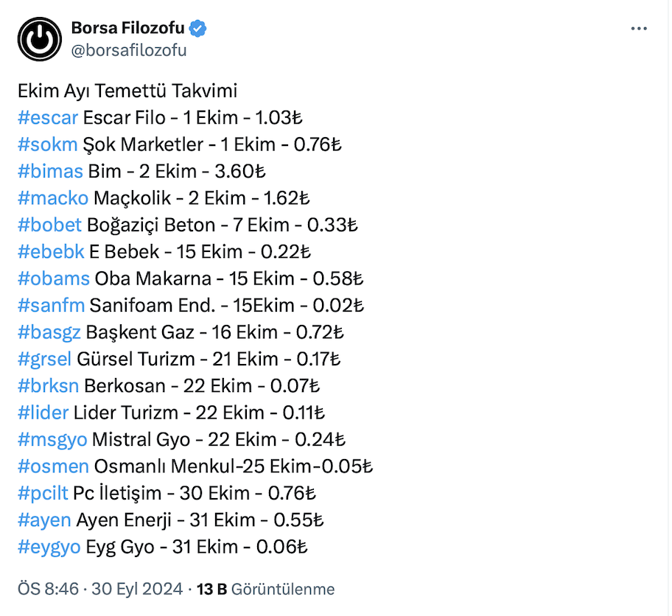Image resolution: width=672 pixels, height=616 pixels.
Task: Click the Borsa Filozofu display name
Action: pyautogui.click(x=129, y=29)
